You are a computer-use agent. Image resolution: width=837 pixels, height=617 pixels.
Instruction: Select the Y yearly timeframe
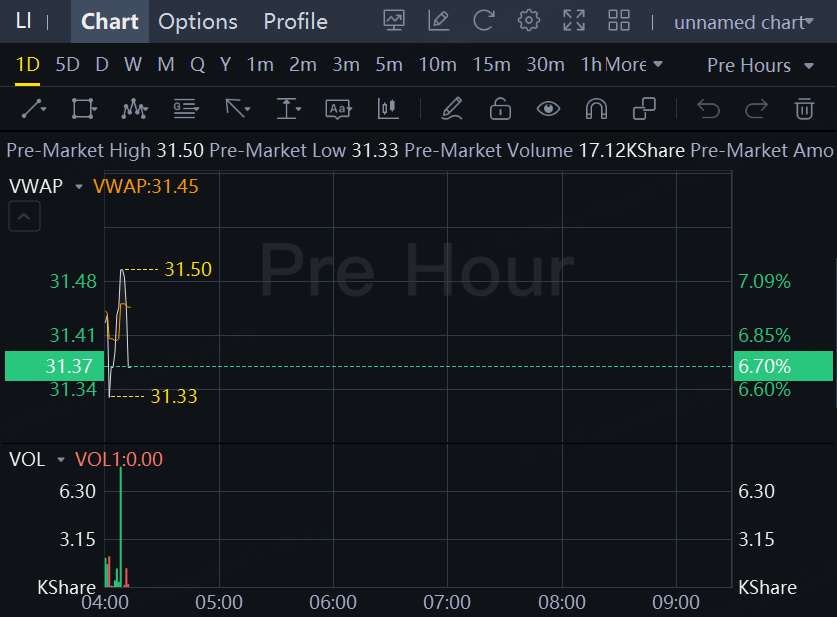(225, 65)
